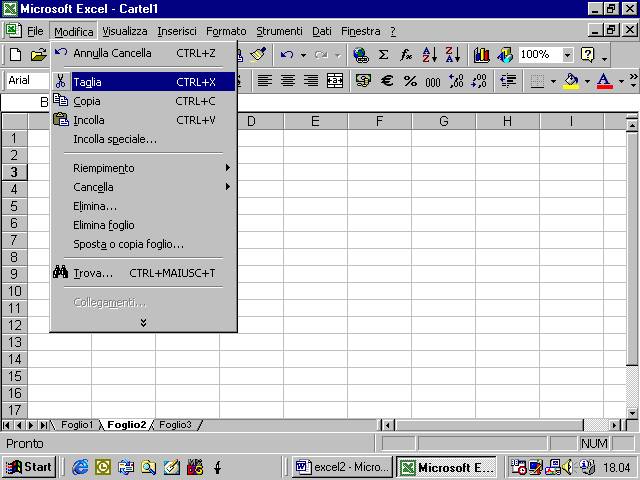This screenshot has height=480, width=640.
Task: Switch to Foglio3 sheet tab
Action: [x=175, y=425]
